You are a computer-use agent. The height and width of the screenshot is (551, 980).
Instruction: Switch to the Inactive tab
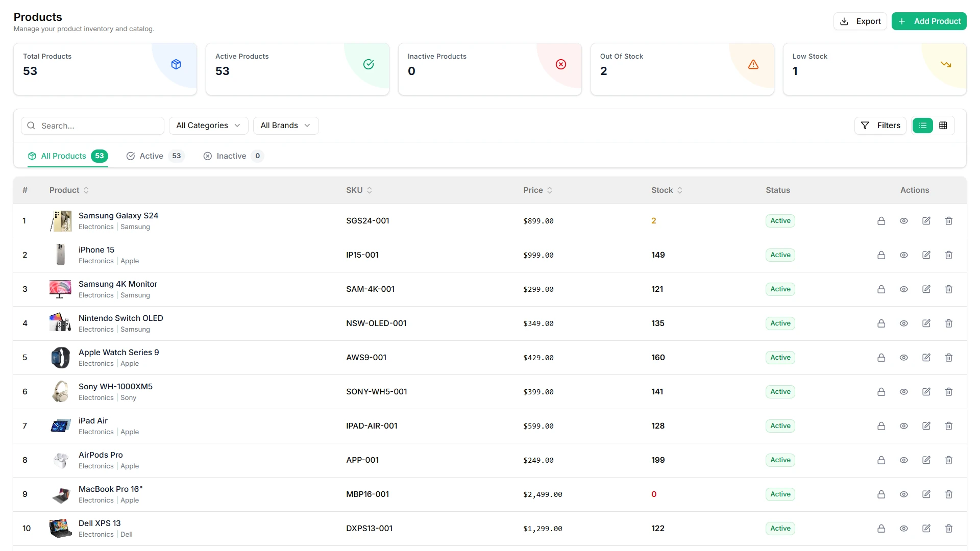[x=233, y=156]
